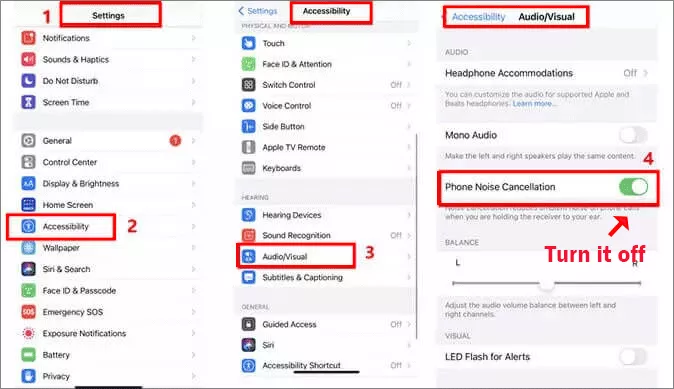Screen dimensions: 674x389
Task: Tap the Privacy hand icon
Action: [x=28, y=376]
